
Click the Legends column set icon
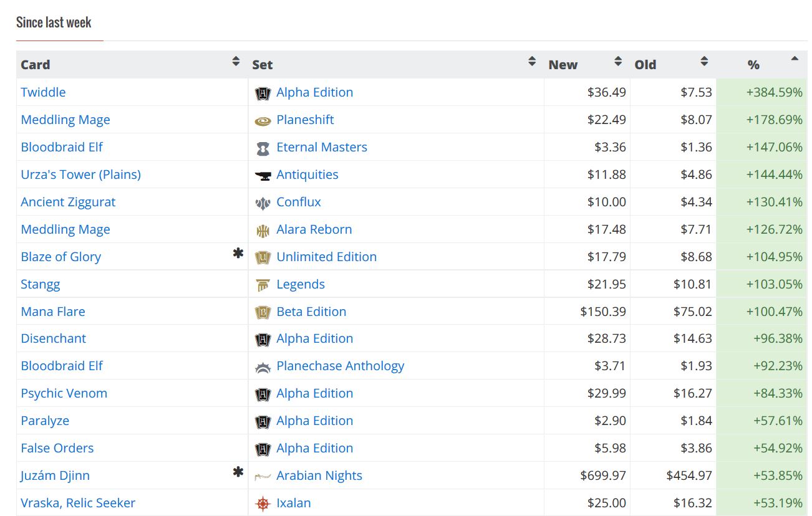tap(263, 285)
